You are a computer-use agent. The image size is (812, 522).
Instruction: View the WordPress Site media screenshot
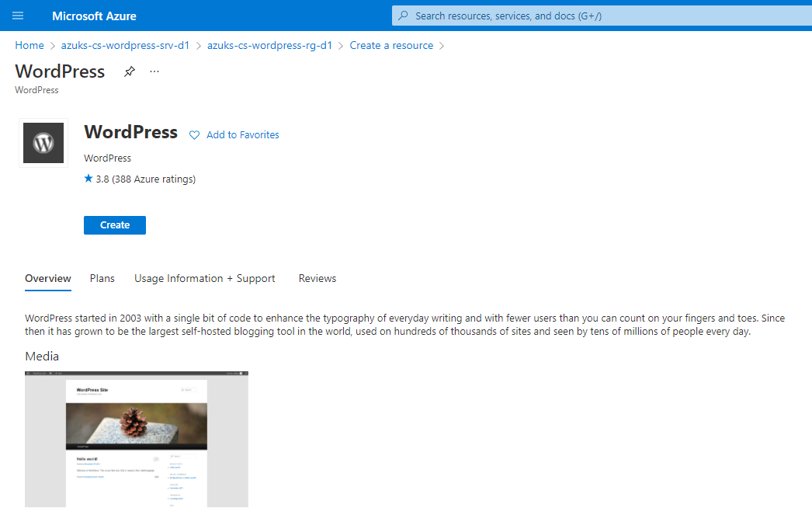tap(137, 439)
